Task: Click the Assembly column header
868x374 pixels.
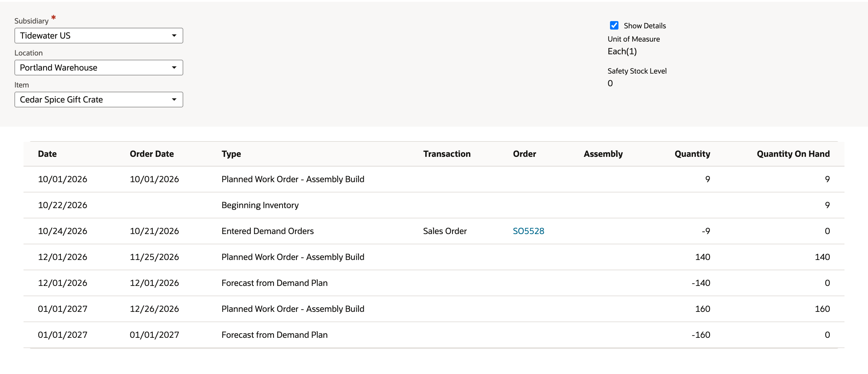Action: (x=603, y=154)
